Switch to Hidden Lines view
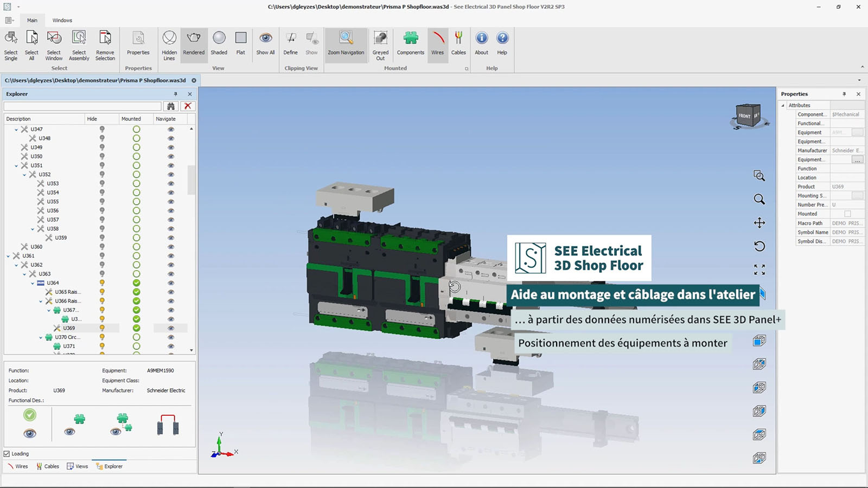 click(x=169, y=46)
